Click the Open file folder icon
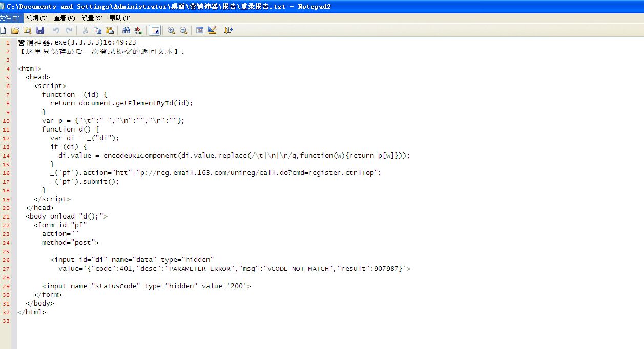This screenshot has width=644, height=349. pos(15,31)
